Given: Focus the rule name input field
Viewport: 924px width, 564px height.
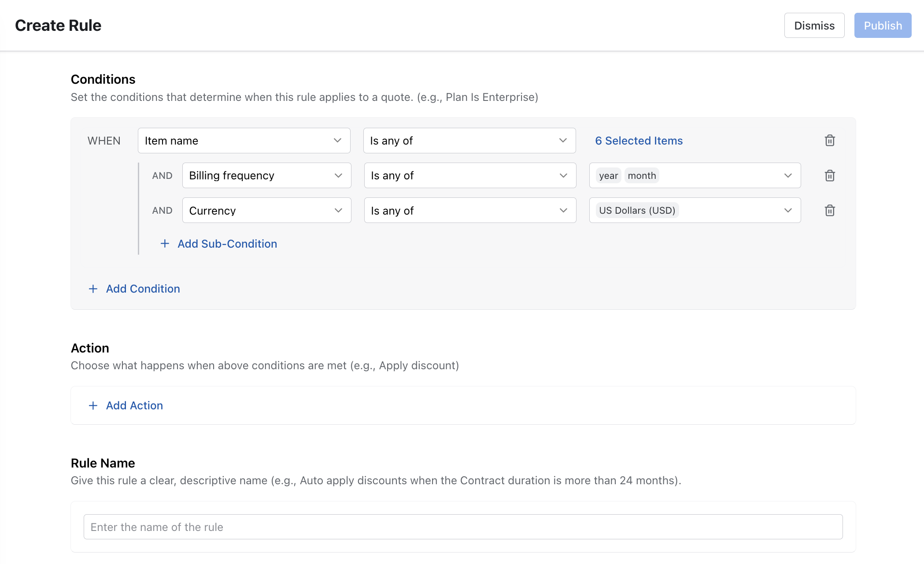Looking at the screenshot, I should (463, 527).
